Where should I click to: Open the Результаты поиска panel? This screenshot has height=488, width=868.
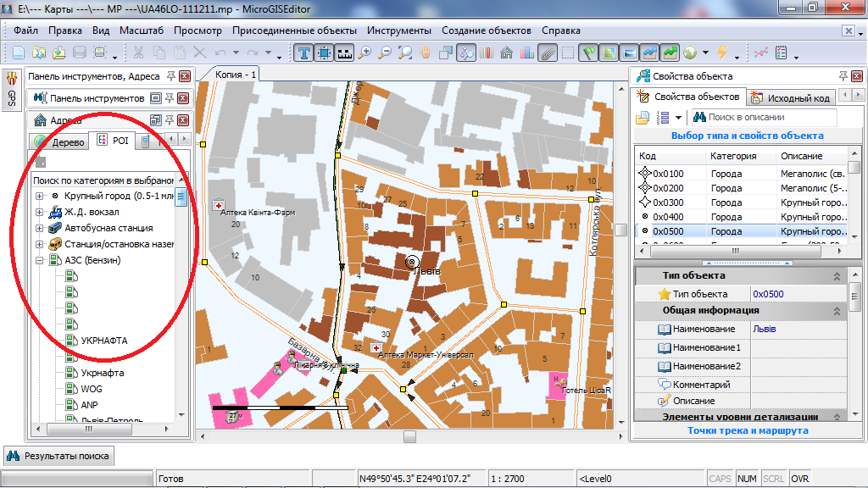[x=58, y=456]
